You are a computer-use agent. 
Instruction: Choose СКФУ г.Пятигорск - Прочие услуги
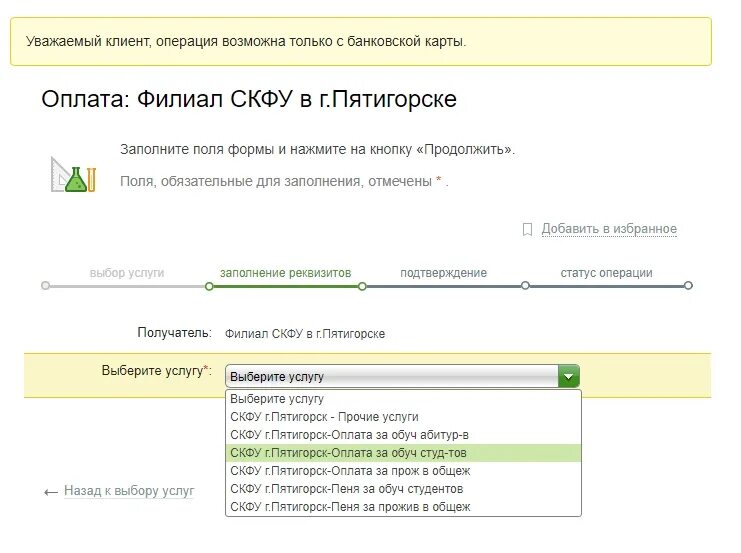[403, 417]
